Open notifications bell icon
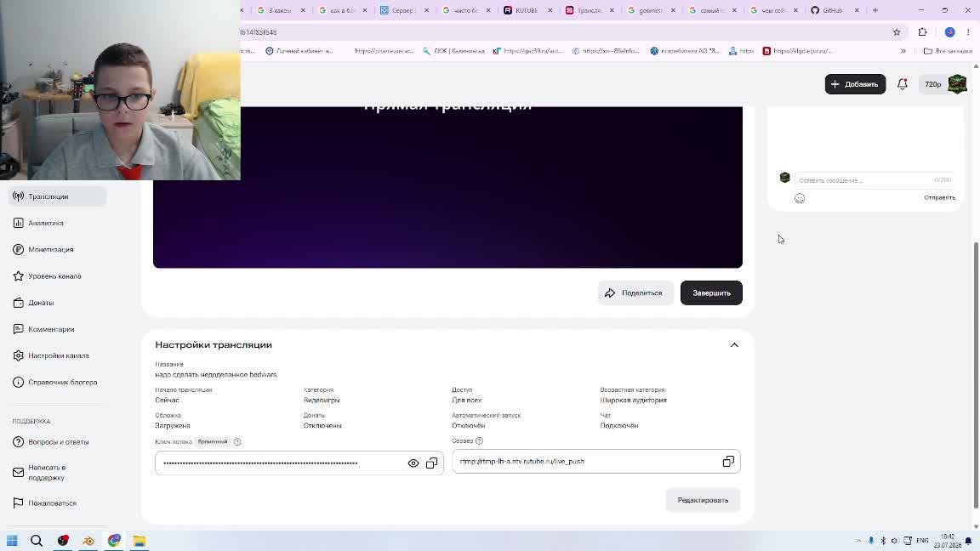This screenshot has width=980, height=551. [x=902, y=84]
